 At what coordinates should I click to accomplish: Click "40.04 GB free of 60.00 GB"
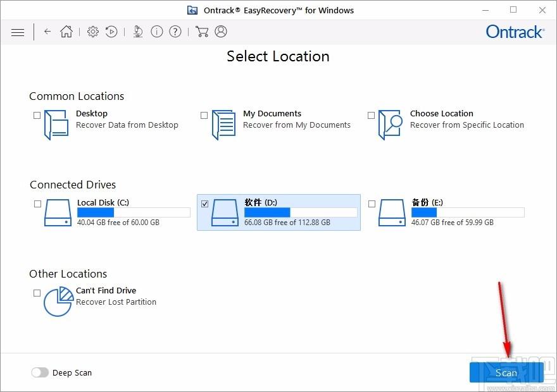118,223
